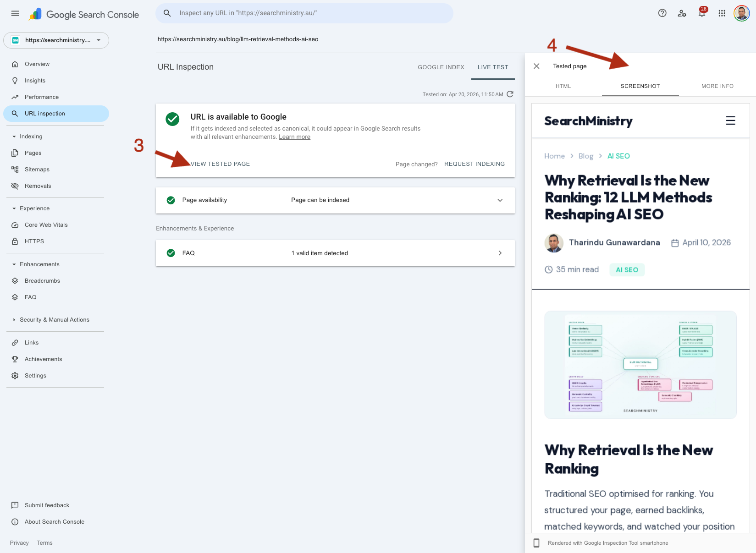Screen dimensions: 756x553
Task: Click the Submit feedback icon
Action: (x=15, y=505)
